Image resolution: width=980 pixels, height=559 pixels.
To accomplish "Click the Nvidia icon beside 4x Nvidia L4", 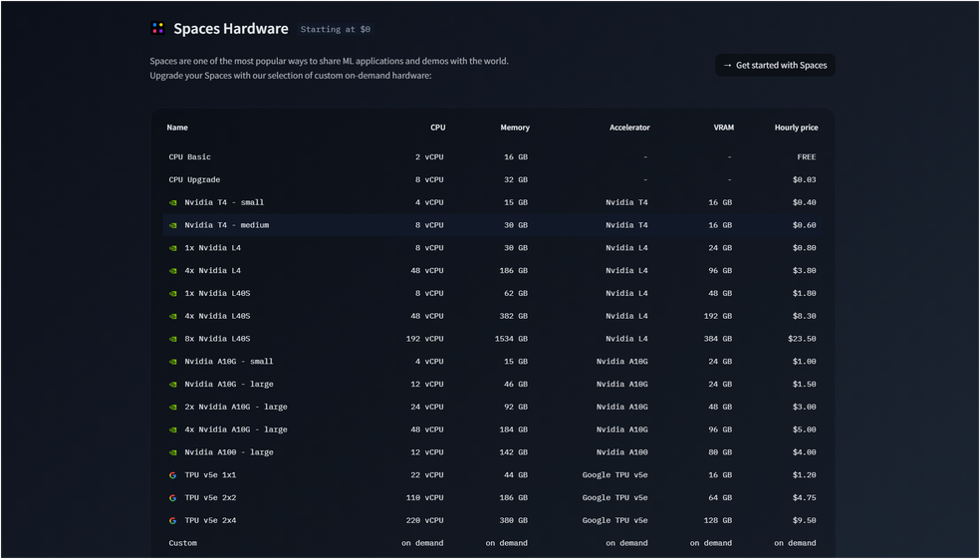I will (x=173, y=271).
